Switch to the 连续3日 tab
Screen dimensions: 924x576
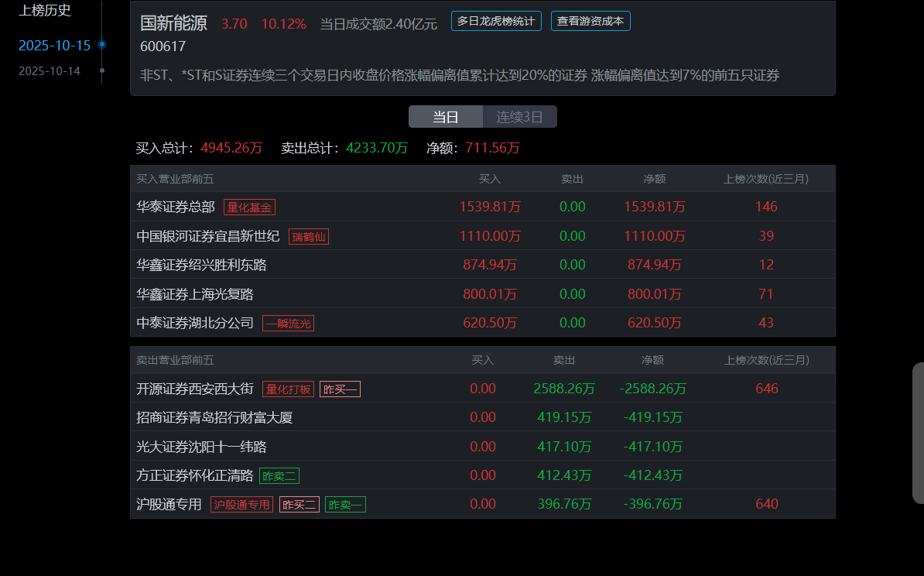click(x=519, y=117)
